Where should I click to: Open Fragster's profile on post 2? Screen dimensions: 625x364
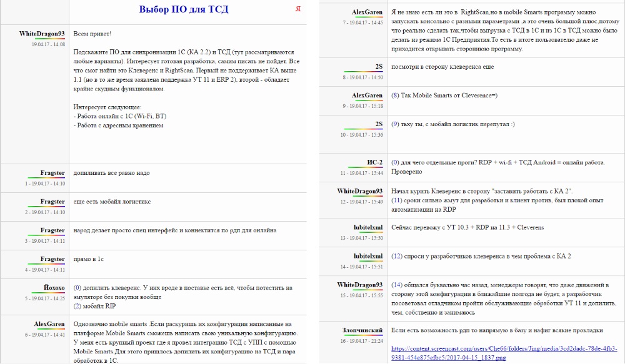point(52,202)
